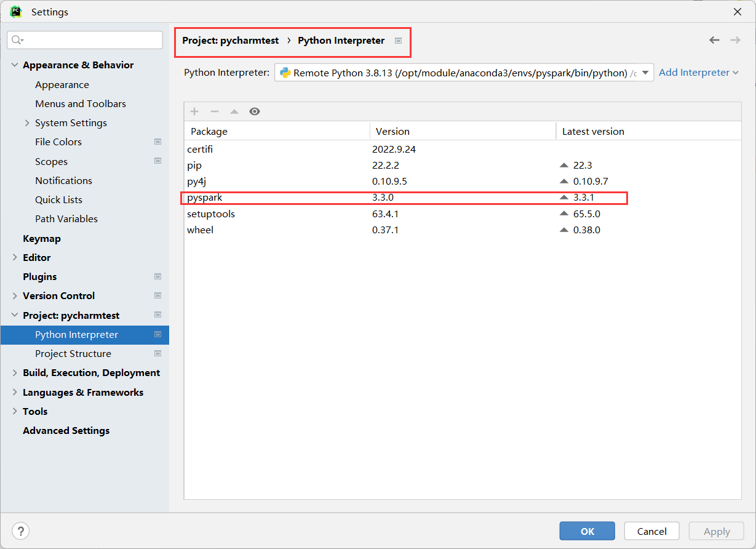Open Notifications settings
This screenshot has width=756, height=549.
pyautogui.click(x=64, y=181)
